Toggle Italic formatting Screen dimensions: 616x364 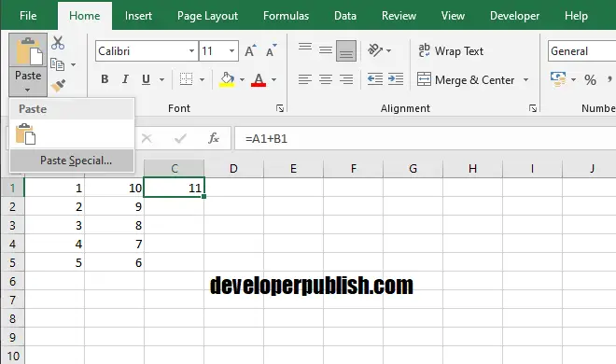click(x=125, y=79)
